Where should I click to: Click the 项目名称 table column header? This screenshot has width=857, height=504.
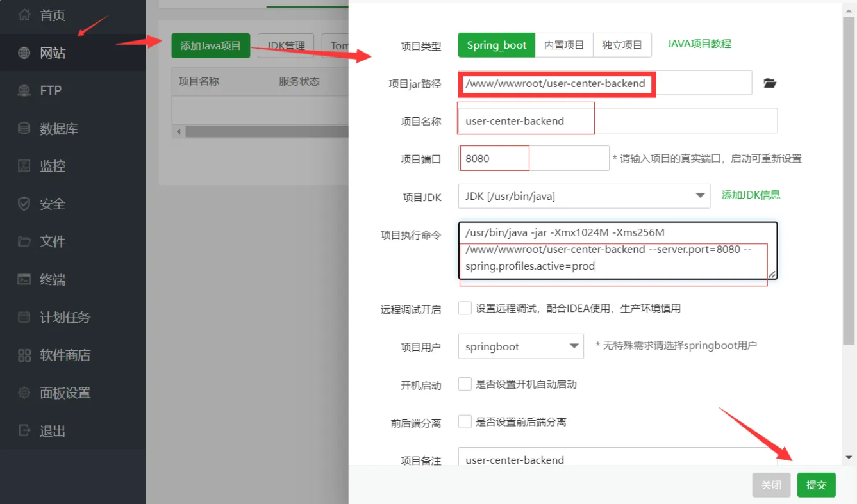point(199,81)
